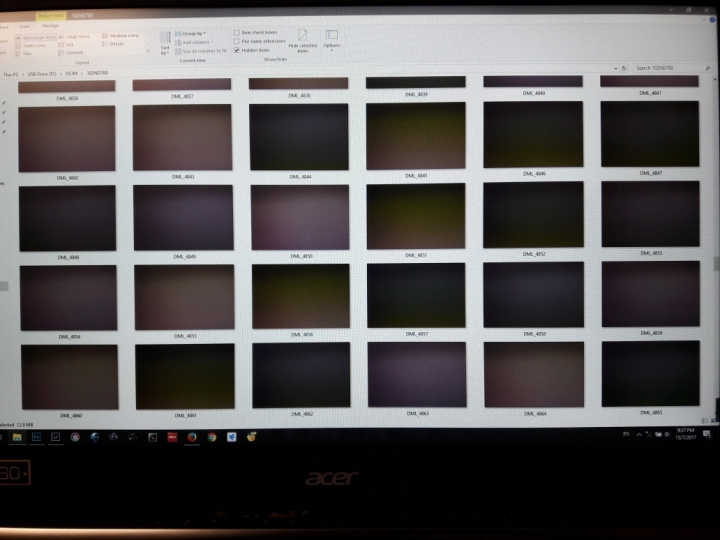Open the red app icon on taskbar

(172, 437)
